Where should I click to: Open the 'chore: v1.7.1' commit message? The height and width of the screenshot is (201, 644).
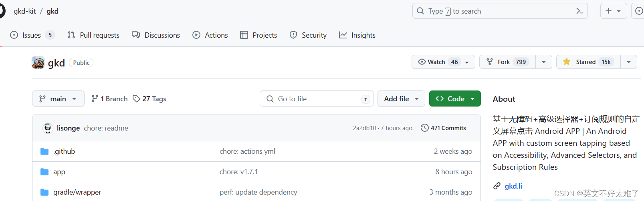coord(238,172)
